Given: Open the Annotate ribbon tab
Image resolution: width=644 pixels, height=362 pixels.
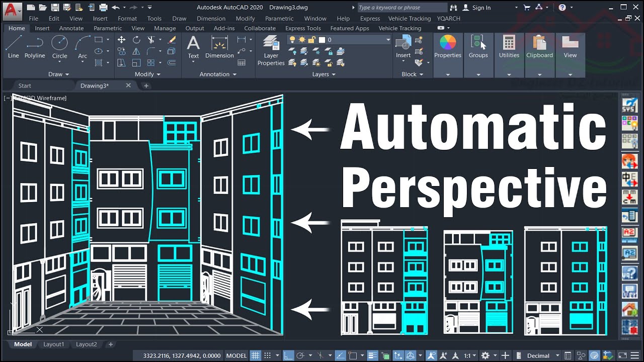Looking at the screenshot, I should coord(71,28).
